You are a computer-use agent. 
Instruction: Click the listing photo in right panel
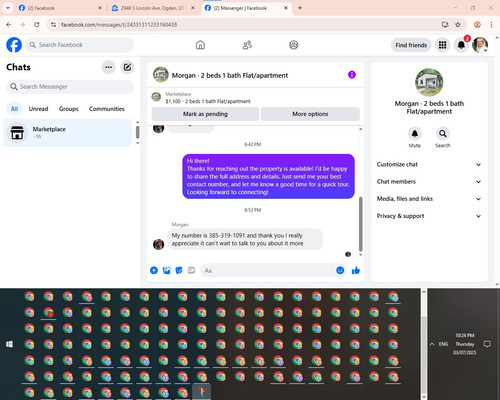click(429, 82)
